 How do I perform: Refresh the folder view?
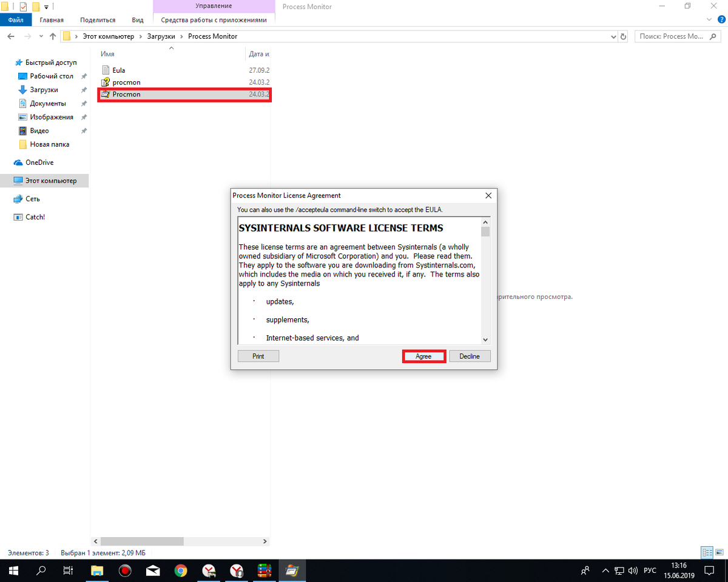click(x=623, y=36)
